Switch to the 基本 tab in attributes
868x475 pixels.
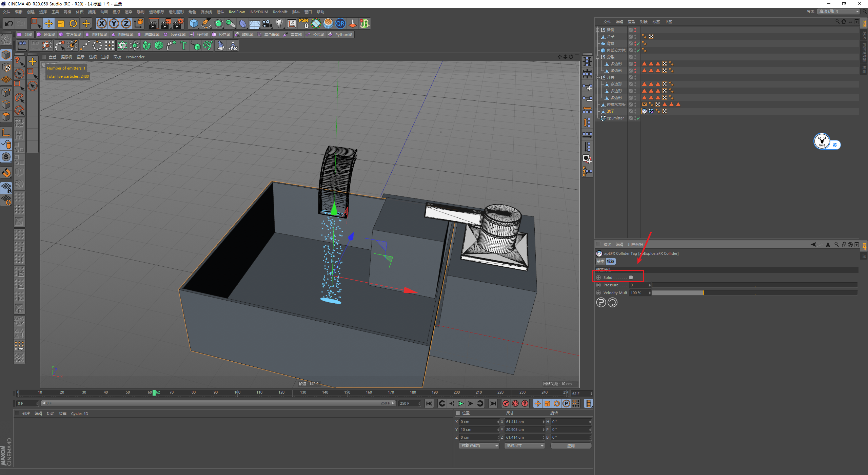pyautogui.click(x=600, y=261)
